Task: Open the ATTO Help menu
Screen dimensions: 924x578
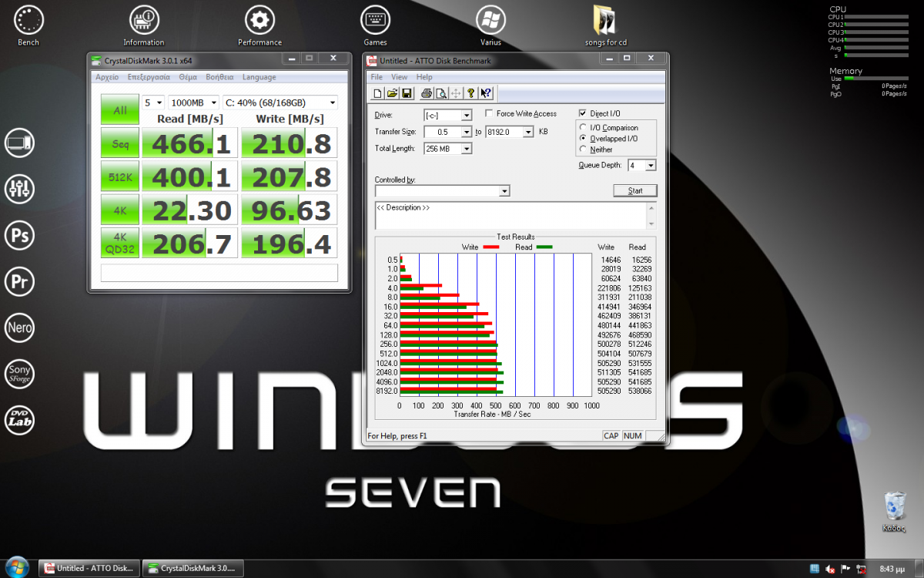Action: tap(424, 77)
